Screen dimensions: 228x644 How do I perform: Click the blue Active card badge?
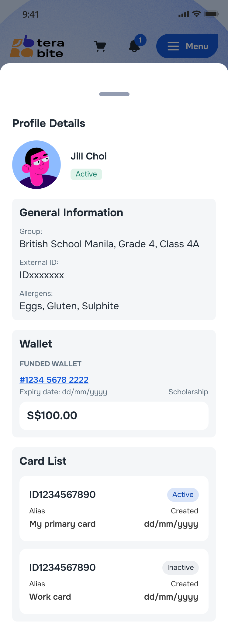[x=183, y=495]
